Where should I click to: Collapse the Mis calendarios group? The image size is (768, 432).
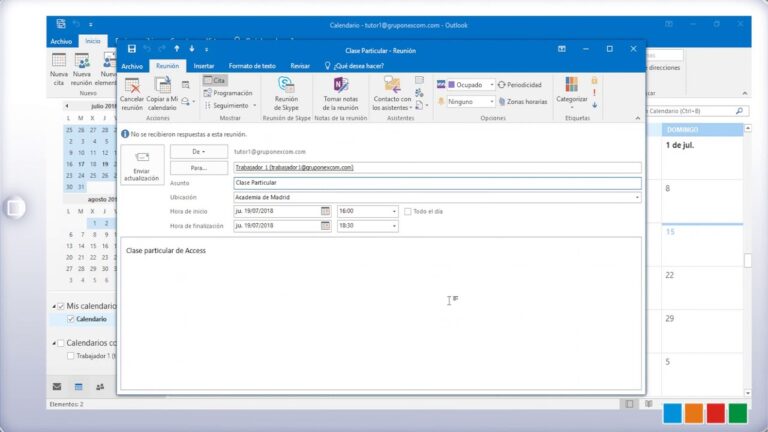[54, 306]
